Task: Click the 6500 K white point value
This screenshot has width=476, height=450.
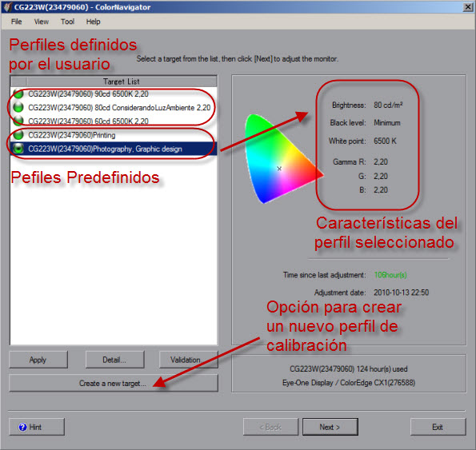Action: pyautogui.click(x=385, y=141)
